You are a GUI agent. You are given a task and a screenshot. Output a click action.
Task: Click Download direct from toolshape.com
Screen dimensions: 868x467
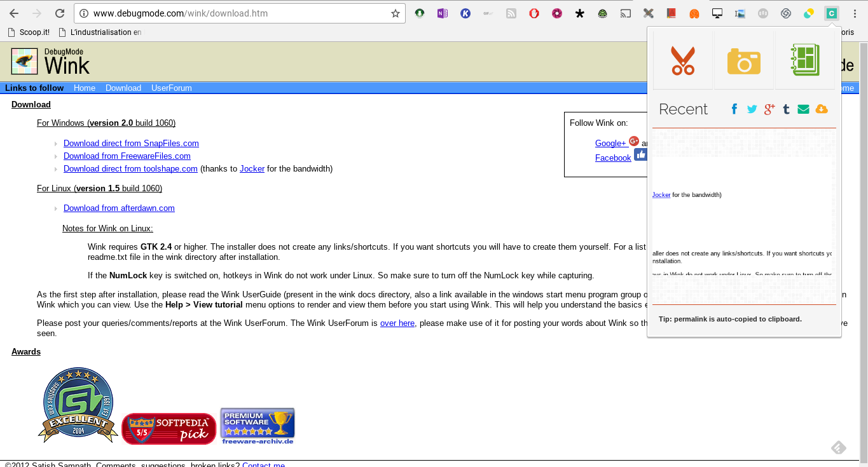(x=130, y=169)
